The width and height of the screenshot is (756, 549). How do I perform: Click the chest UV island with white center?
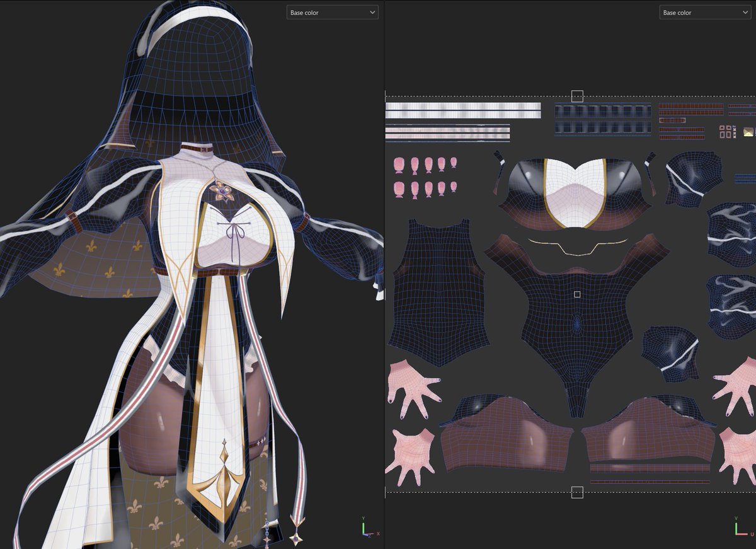[575, 194]
